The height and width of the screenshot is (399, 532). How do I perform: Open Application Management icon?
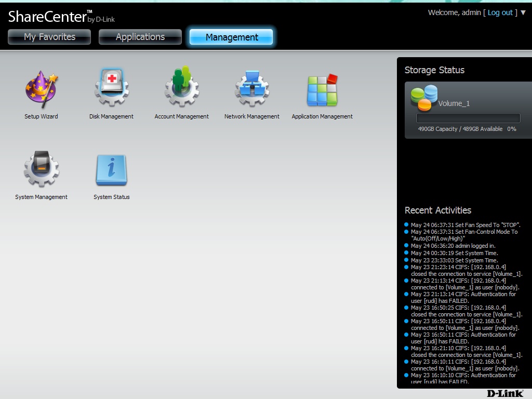point(322,90)
